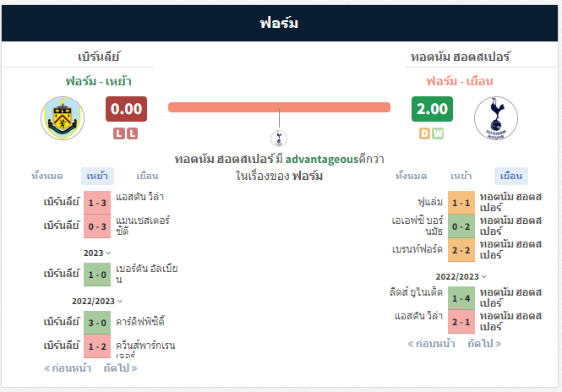The width and height of the screenshot is (562, 392).
Task: Open Burnley 1-3 Aston Villa score
Action: [x=97, y=203]
